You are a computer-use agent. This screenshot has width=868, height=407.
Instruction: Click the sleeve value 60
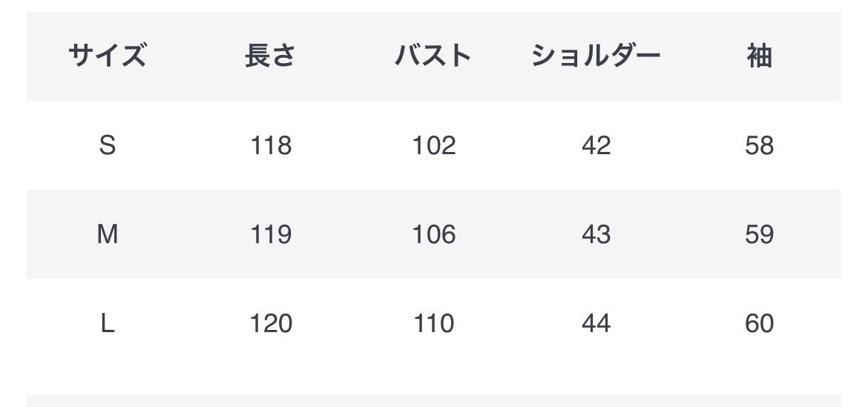click(760, 323)
